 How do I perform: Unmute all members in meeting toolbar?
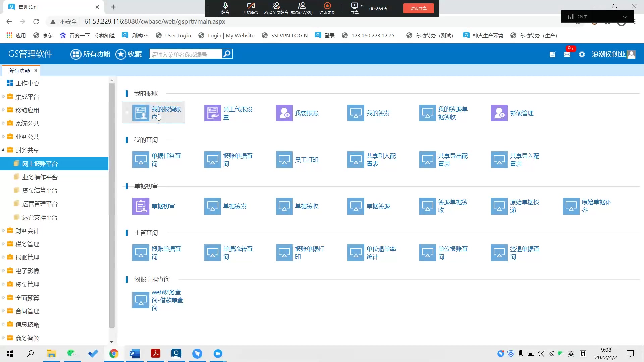pos(276,8)
